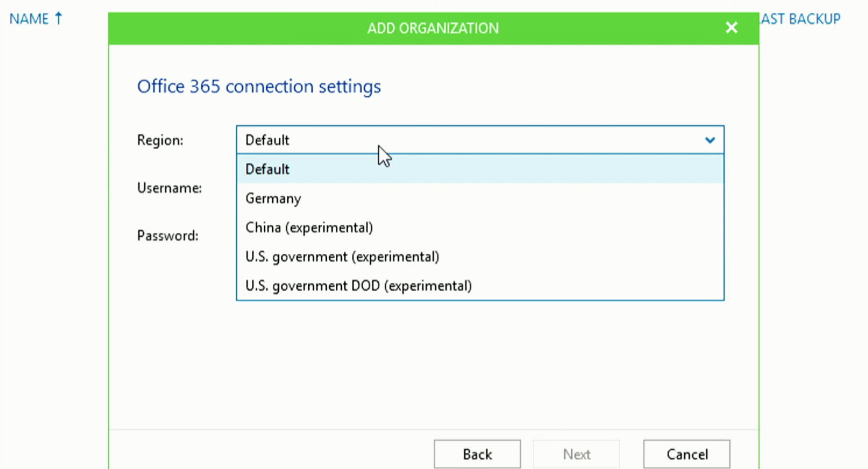Choose U.S. government DOD (experimental)
Image resolution: width=868 pixels, height=469 pixels.
coord(480,285)
